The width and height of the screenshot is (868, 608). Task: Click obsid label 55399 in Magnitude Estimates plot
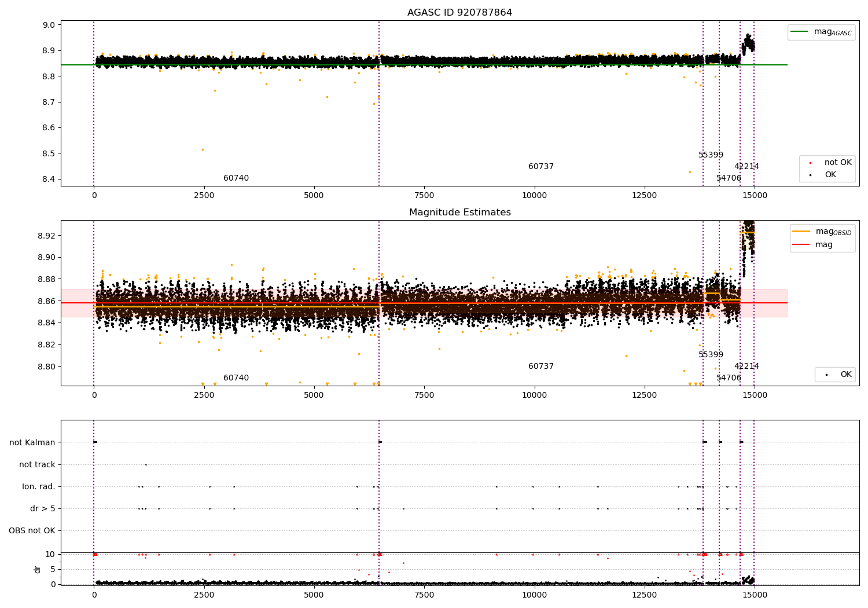click(711, 355)
